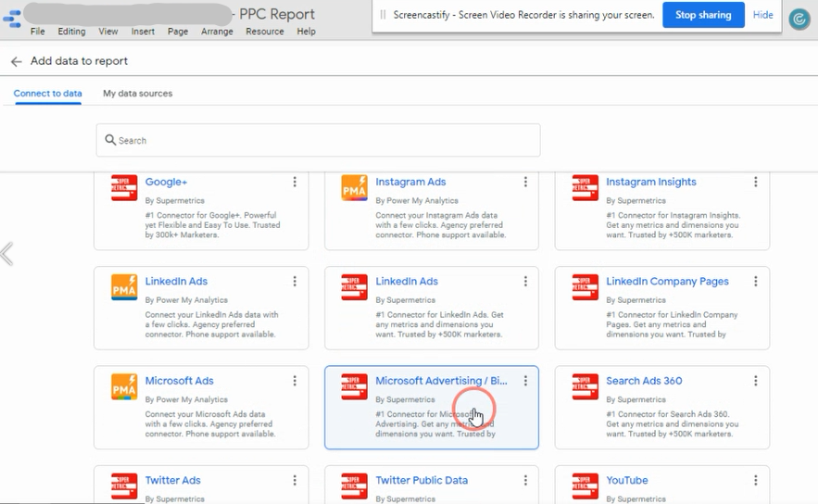This screenshot has height=504, width=818.
Task: Click the search magnifier icon
Action: 110,140
